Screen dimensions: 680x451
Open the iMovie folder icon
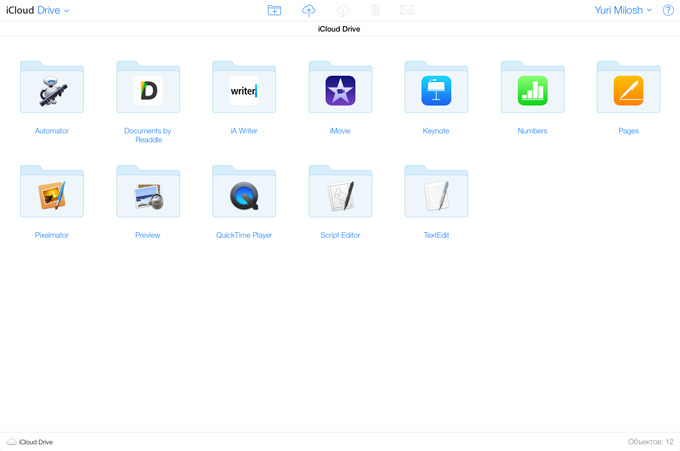pos(340,87)
